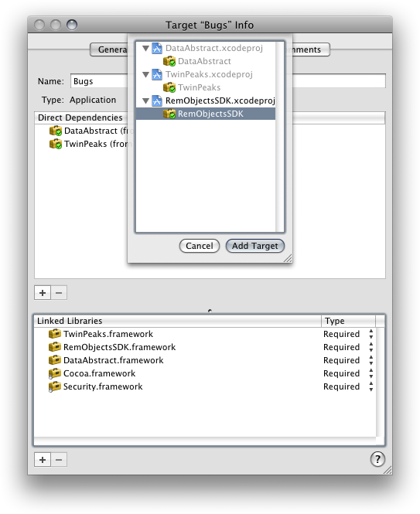The height and width of the screenshot is (514, 420).
Task: Click the DataAbstract target toolbox icon in sheet
Action: point(169,61)
